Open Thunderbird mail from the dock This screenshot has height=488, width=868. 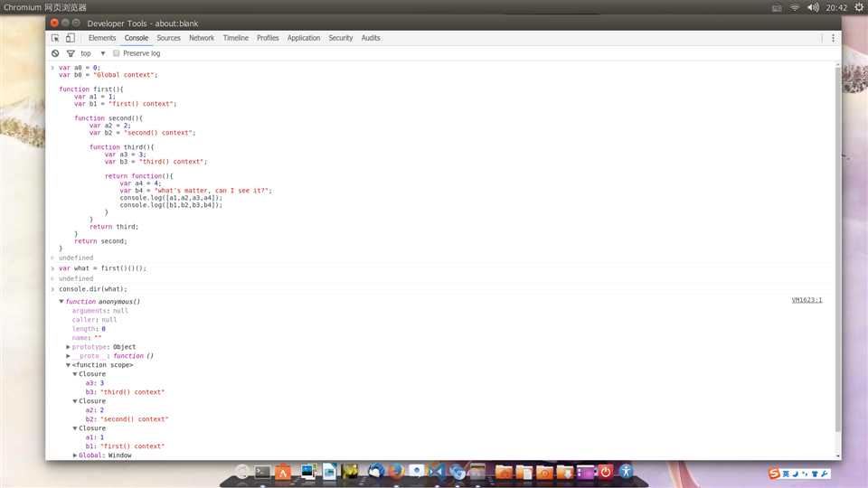[376, 472]
